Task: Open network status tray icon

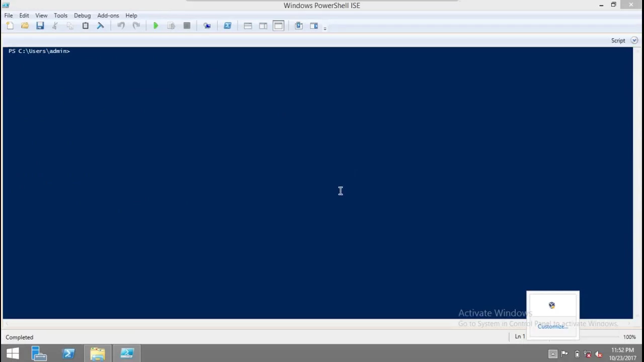Action: (587, 354)
